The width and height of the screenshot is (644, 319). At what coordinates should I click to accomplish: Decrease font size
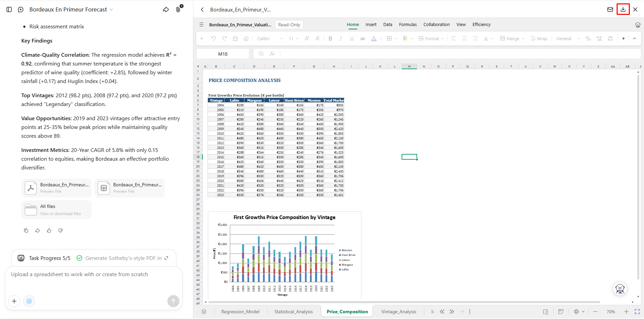point(318,38)
